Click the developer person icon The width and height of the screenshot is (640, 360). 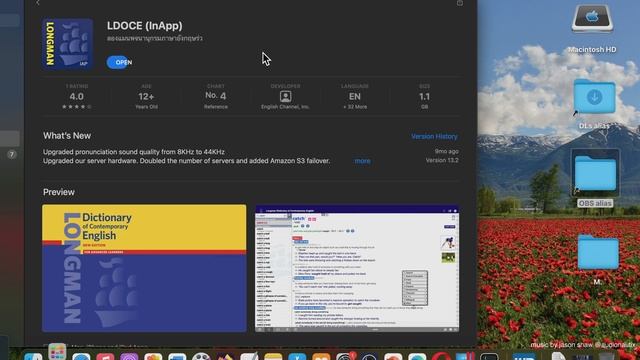(x=285, y=96)
